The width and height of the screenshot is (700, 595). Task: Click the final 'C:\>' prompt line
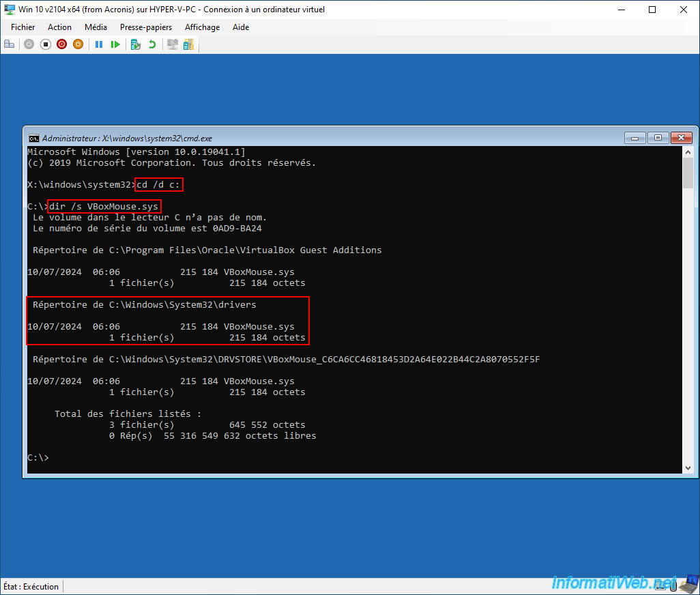pyautogui.click(x=38, y=458)
